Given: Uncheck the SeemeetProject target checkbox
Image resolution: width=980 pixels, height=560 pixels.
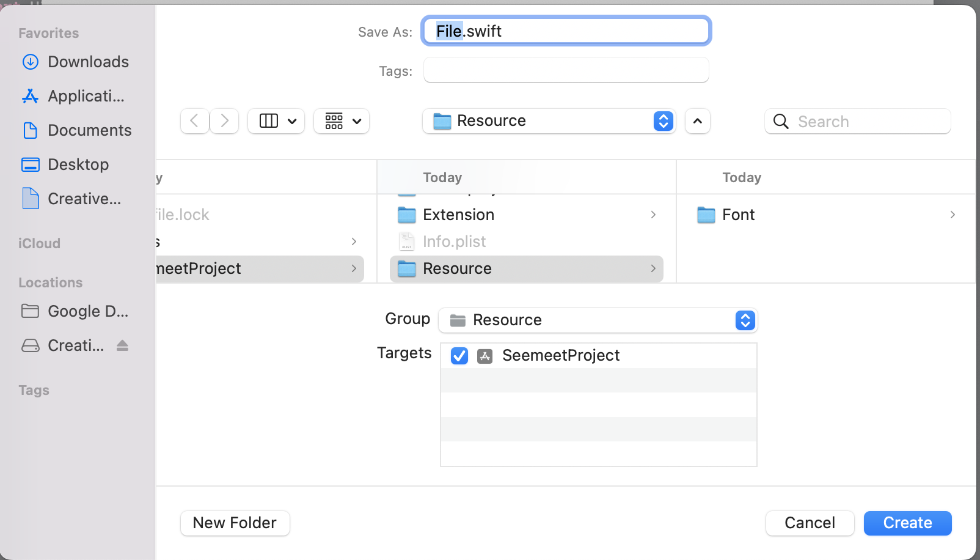Looking at the screenshot, I should point(459,356).
